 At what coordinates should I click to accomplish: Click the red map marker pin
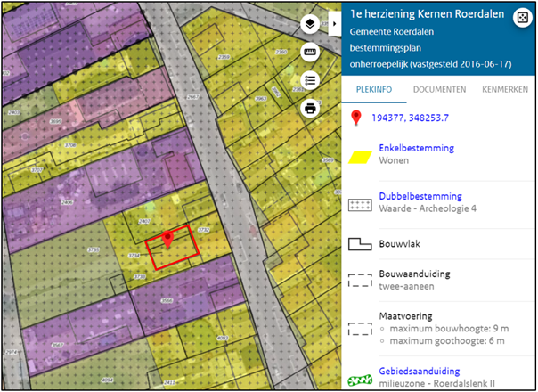167,240
